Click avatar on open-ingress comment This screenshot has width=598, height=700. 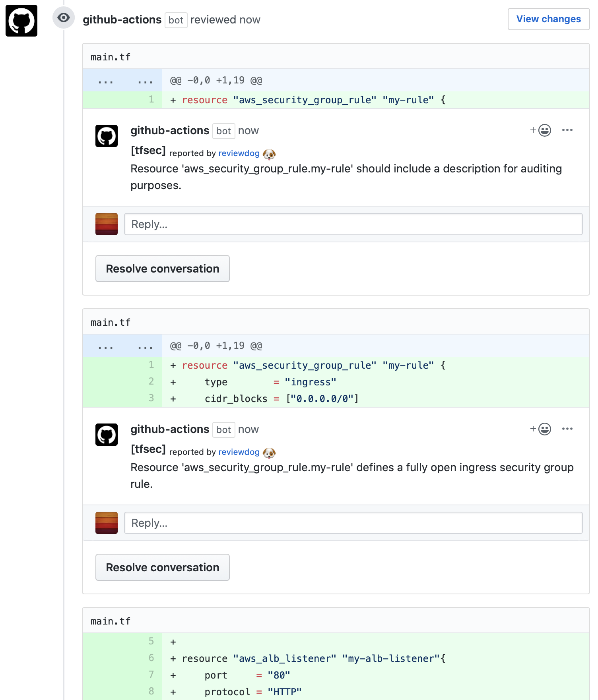pyautogui.click(x=107, y=435)
